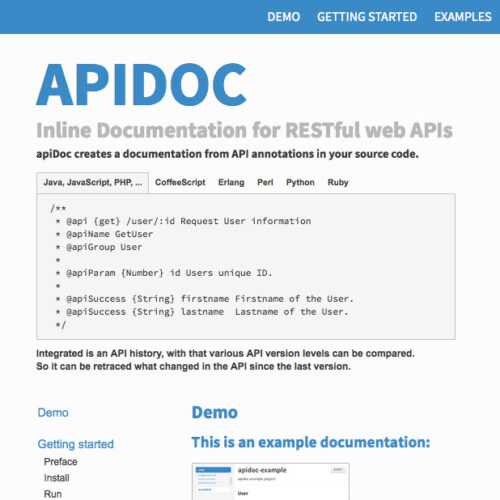500x500 pixels.
Task: Click the '@apiSuccess {String} firstname' line
Action: pos(204,299)
